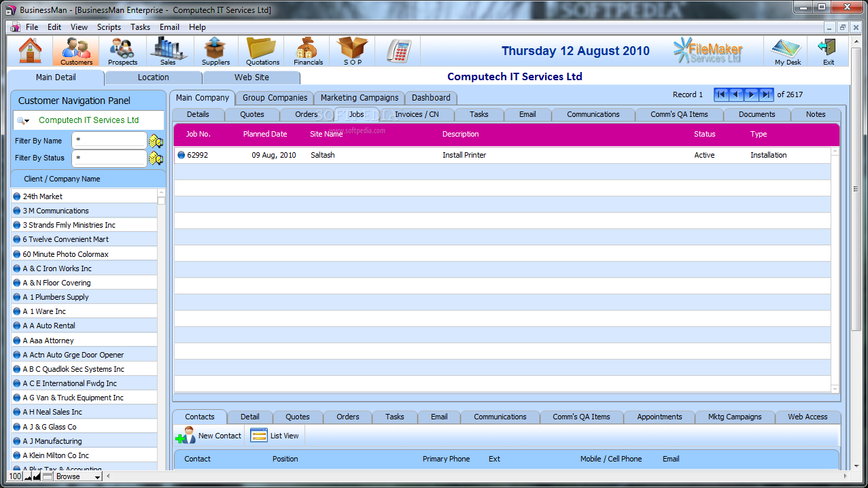Image resolution: width=868 pixels, height=488 pixels.
Task: Go to the previous record
Action: coord(736,94)
